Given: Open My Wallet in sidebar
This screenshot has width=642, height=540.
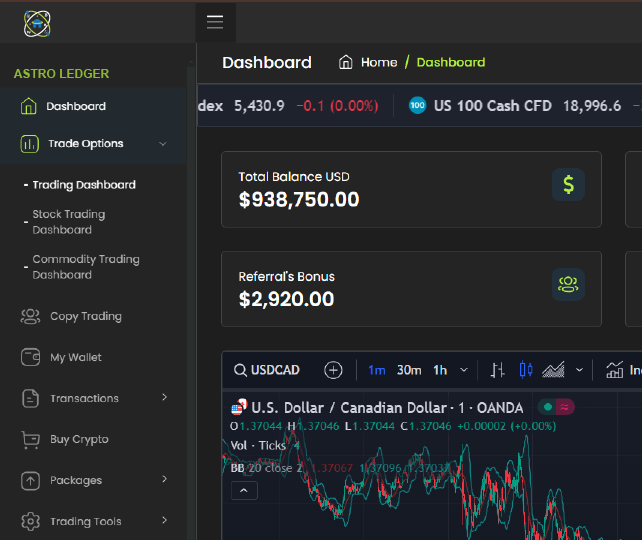Looking at the screenshot, I should [76, 357].
